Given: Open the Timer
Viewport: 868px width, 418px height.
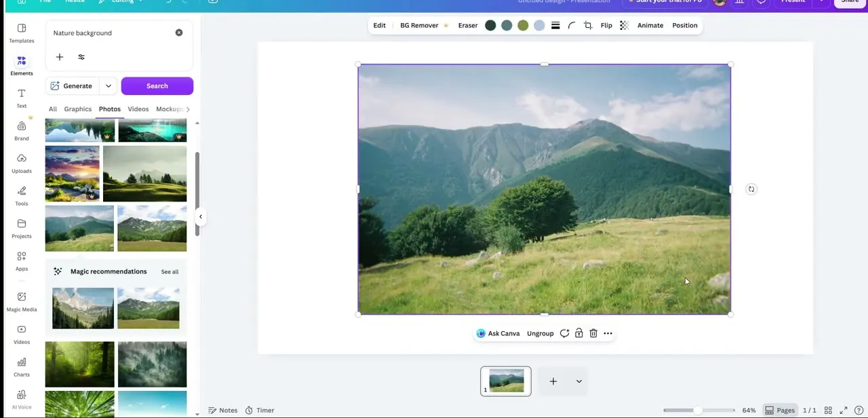Looking at the screenshot, I should 260,411.
